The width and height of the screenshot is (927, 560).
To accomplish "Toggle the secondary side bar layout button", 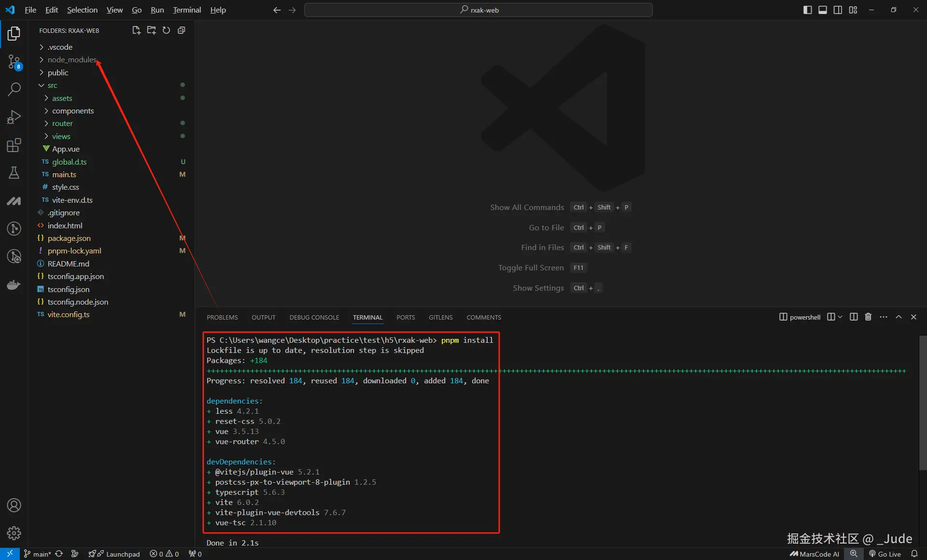I will coord(838,10).
